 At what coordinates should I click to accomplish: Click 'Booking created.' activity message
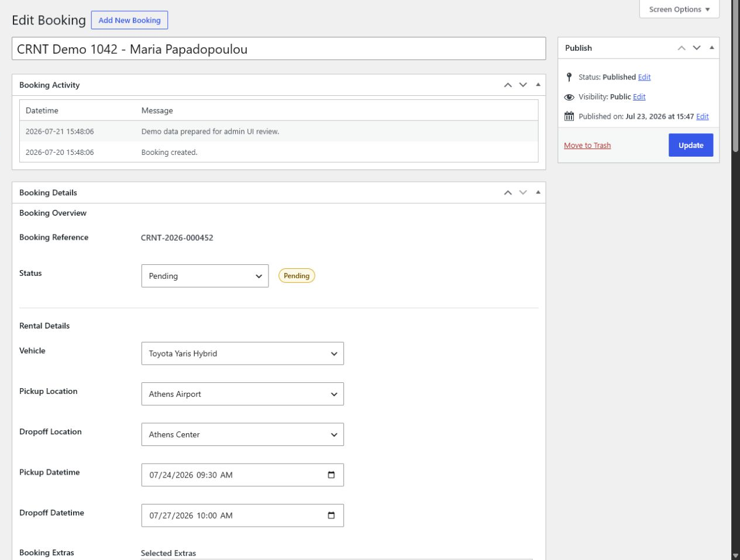coord(170,152)
